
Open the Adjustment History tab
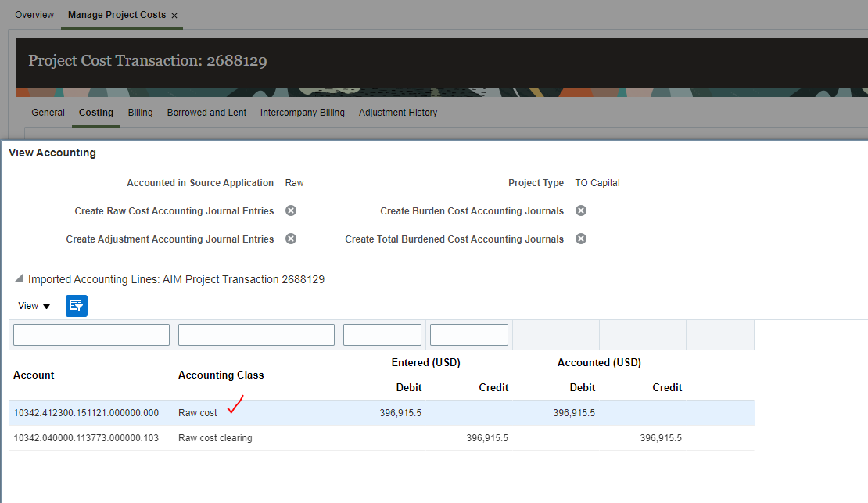(x=397, y=113)
